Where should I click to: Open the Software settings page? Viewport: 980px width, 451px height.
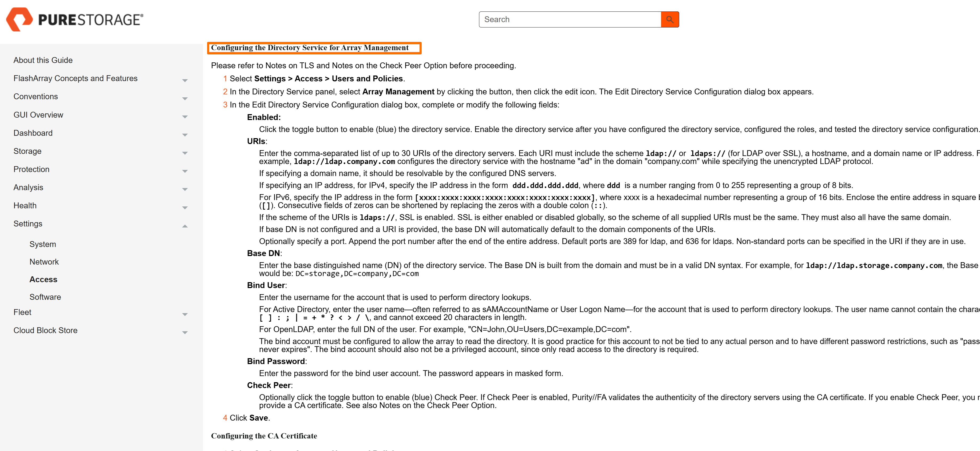pyautogui.click(x=45, y=297)
